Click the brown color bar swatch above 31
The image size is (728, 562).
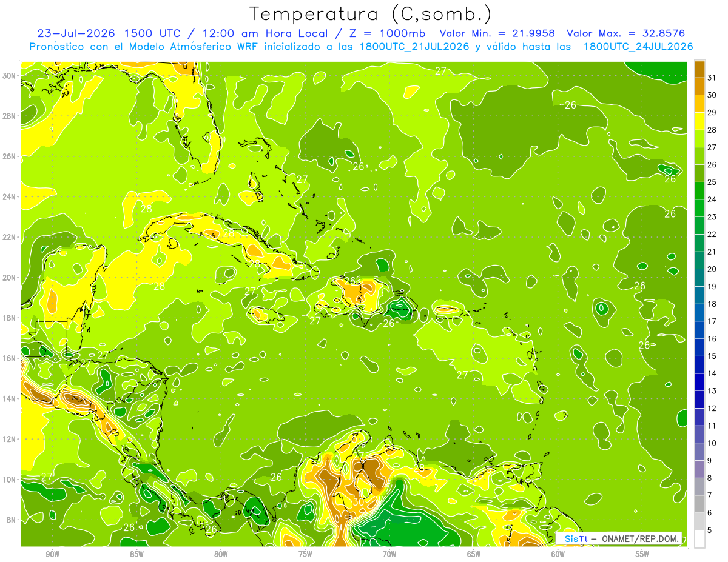pyautogui.click(x=699, y=69)
